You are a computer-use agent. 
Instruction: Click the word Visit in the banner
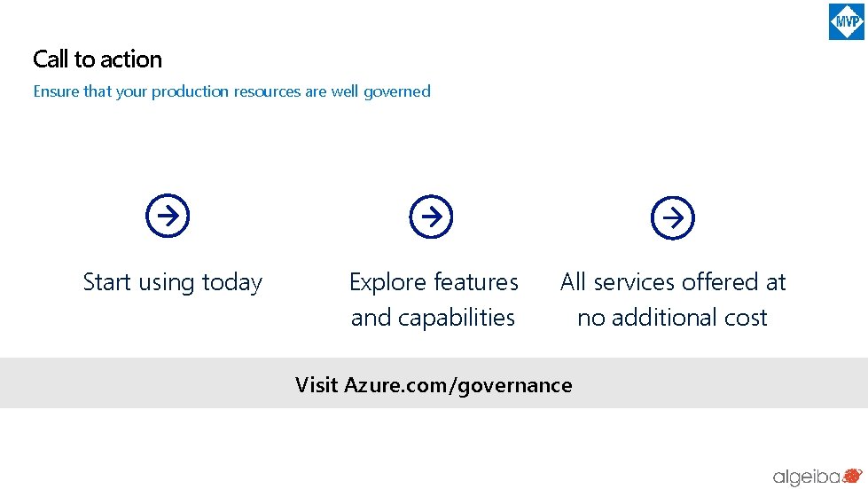[x=317, y=385]
